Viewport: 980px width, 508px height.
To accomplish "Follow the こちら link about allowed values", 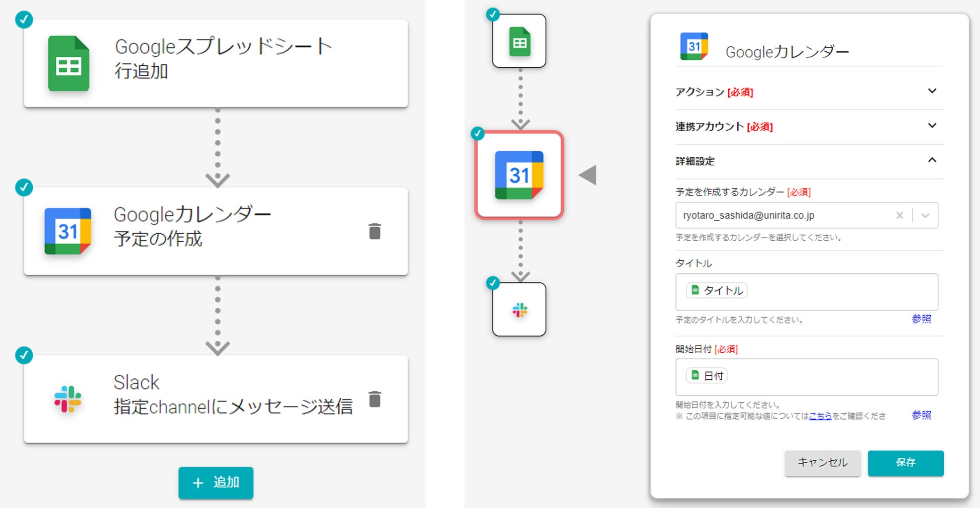I will point(820,416).
